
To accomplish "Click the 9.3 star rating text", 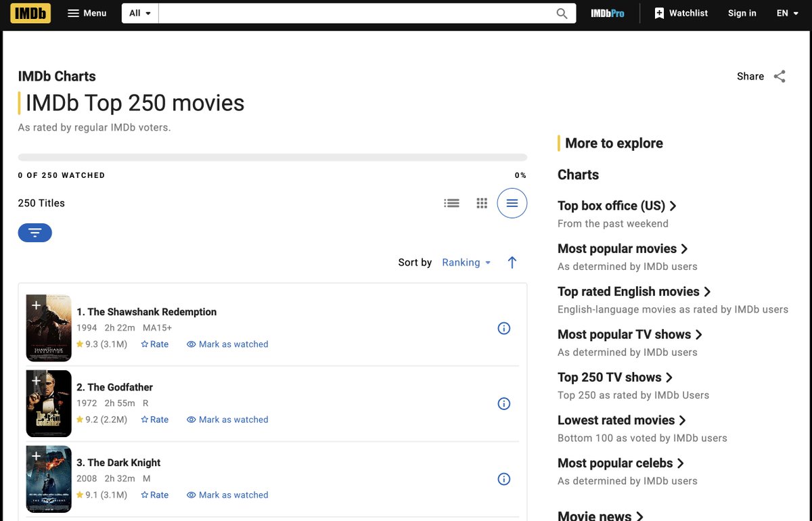I will (x=101, y=344).
